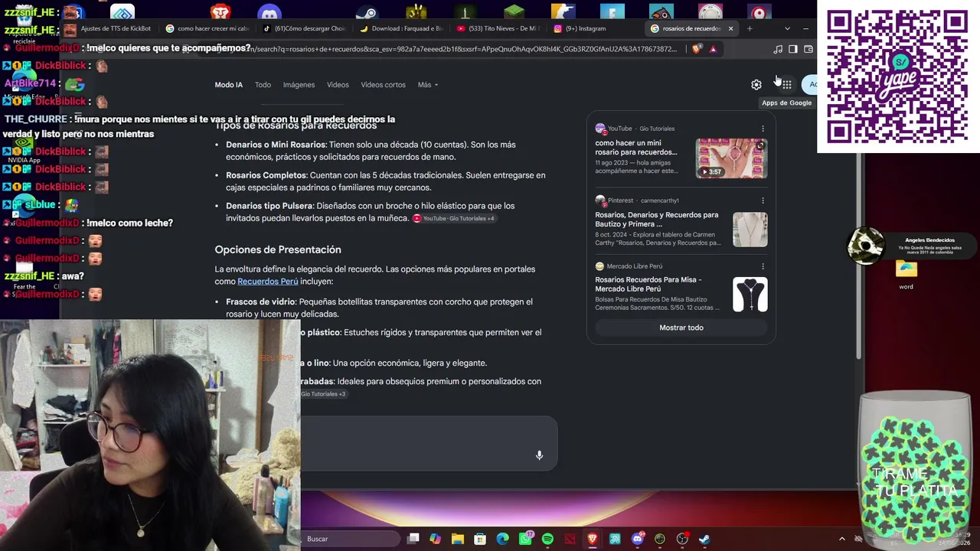
Task: Open Task View in the taskbar
Action: pos(413,539)
